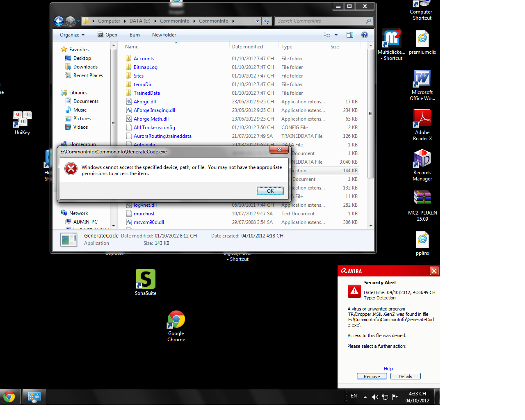Image resolution: width=525 pixels, height=420 pixels.
Task: Select the BitmapLog folder icon
Action: tap(129, 67)
